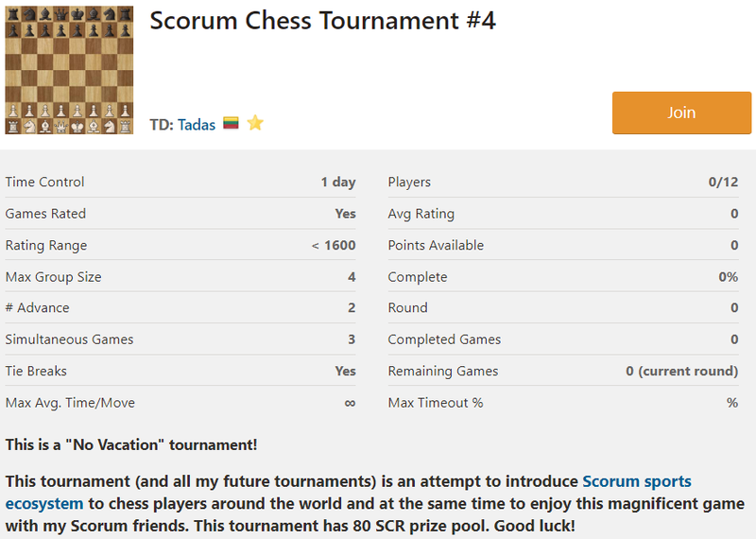Open the chessboard tournament thumbnail
The height and width of the screenshot is (539, 756).
[x=69, y=69]
